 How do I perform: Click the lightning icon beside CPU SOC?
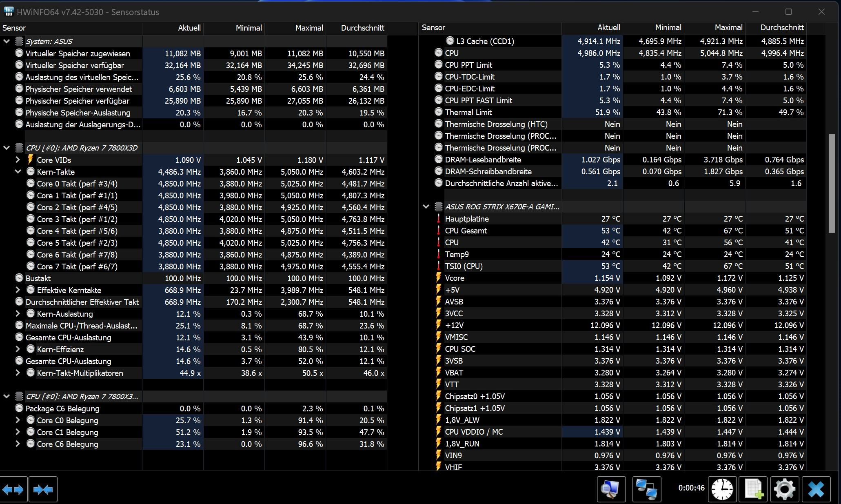pyautogui.click(x=439, y=349)
